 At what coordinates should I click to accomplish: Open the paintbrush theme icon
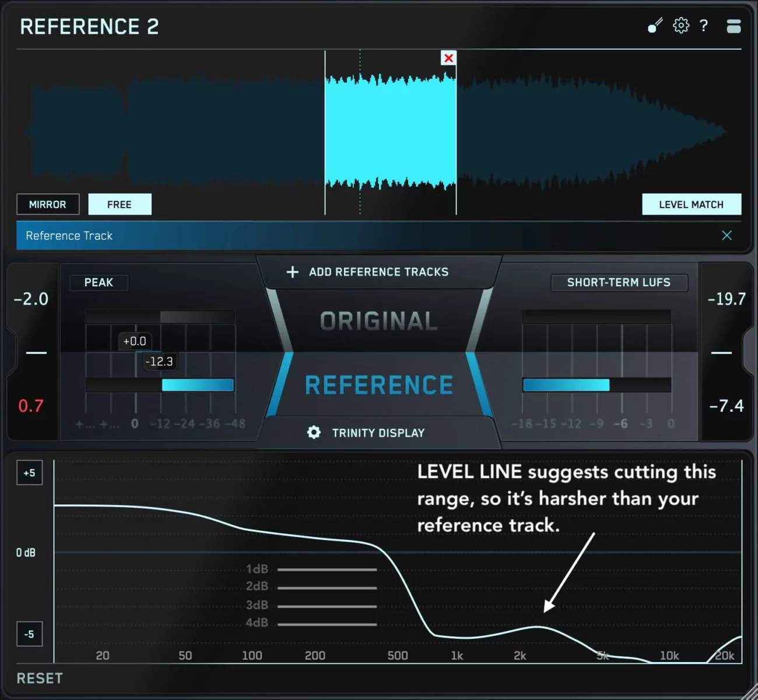coord(655,26)
